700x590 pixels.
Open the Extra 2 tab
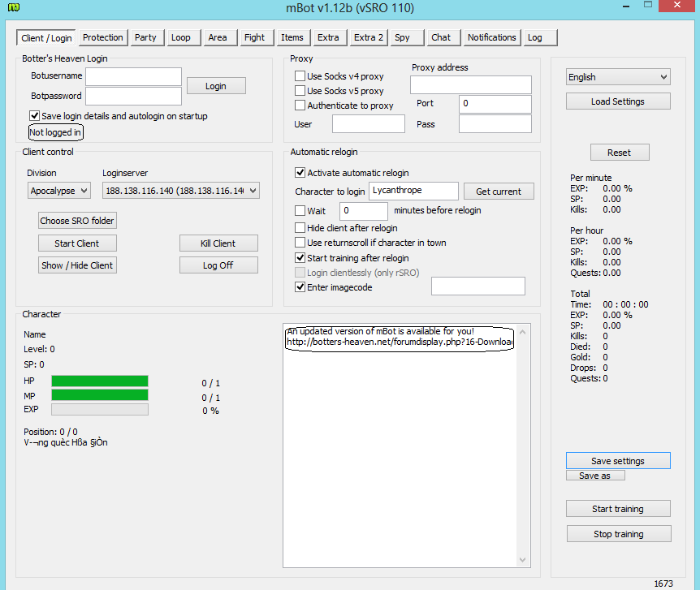tap(369, 37)
